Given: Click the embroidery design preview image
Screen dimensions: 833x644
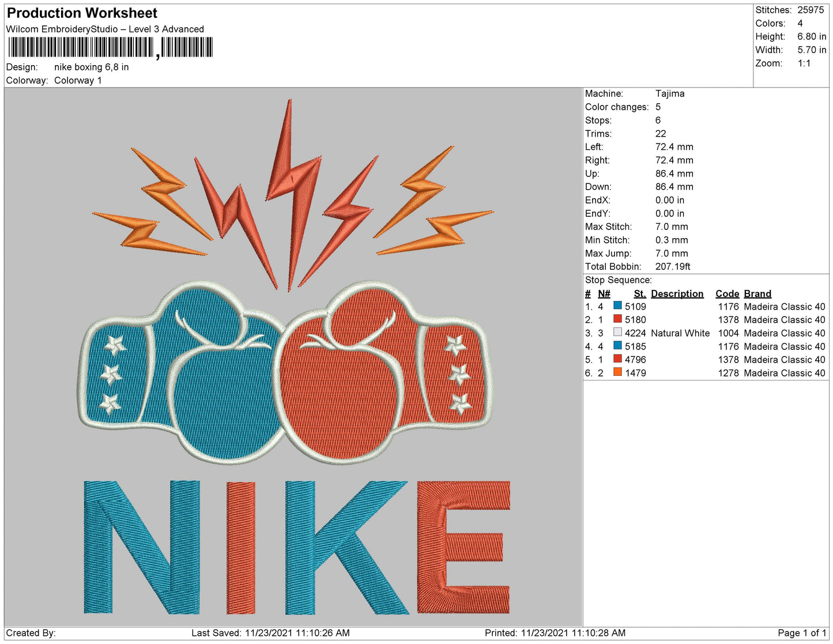Looking at the screenshot, I should 293,357.
